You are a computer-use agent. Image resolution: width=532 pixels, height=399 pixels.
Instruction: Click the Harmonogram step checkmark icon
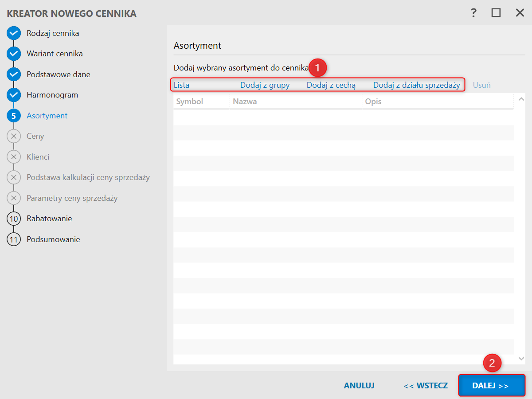click(14, 95)
